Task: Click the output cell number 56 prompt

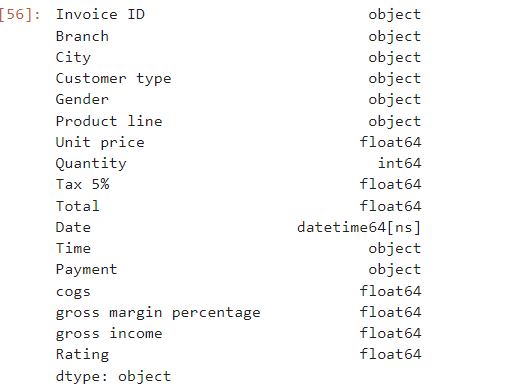Action: 20,14
